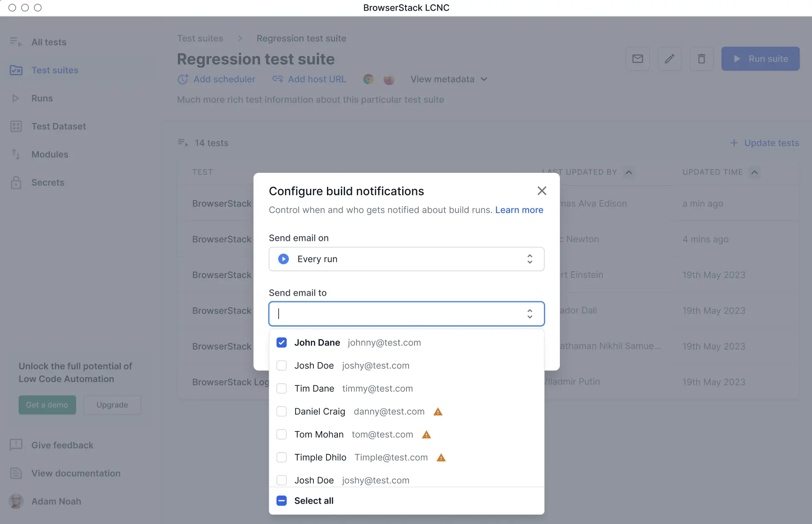Viewport: 812px width, 524px height.
Task: Sort by Updated Time column arrow
Action: (x=754, y=172)
